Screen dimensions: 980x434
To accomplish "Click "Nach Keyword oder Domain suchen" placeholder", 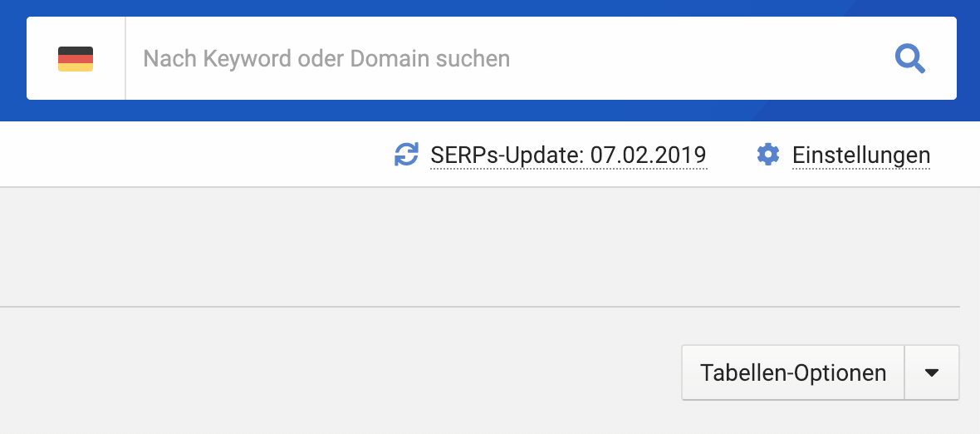I will (x=326, y=59).
